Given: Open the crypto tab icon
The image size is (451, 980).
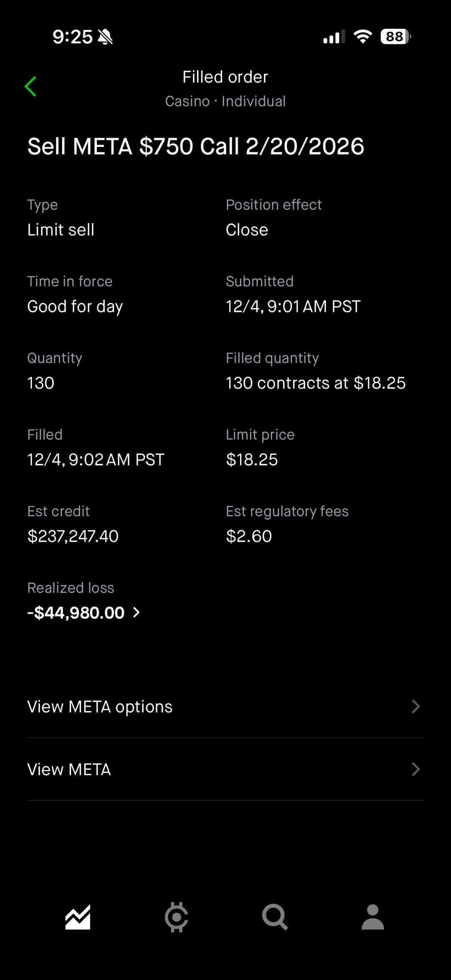Looking at the screenshot, I should coord(176,917).
